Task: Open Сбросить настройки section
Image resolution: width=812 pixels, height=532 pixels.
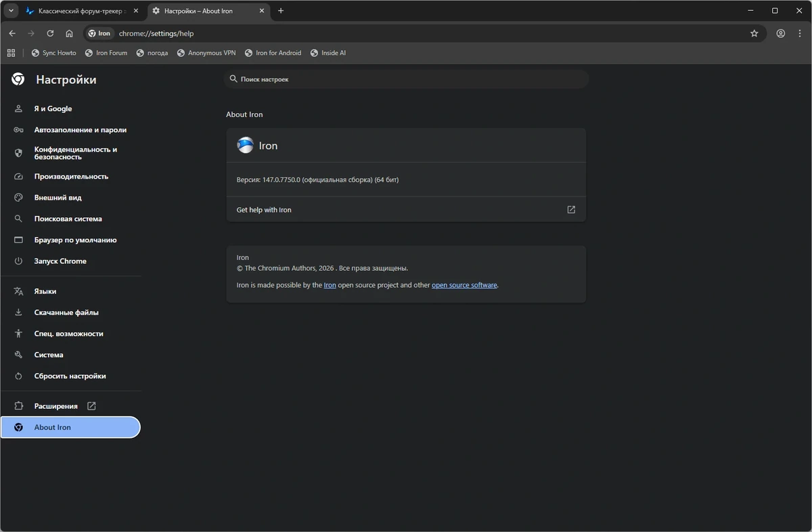Action: click(x=70, y=376)
